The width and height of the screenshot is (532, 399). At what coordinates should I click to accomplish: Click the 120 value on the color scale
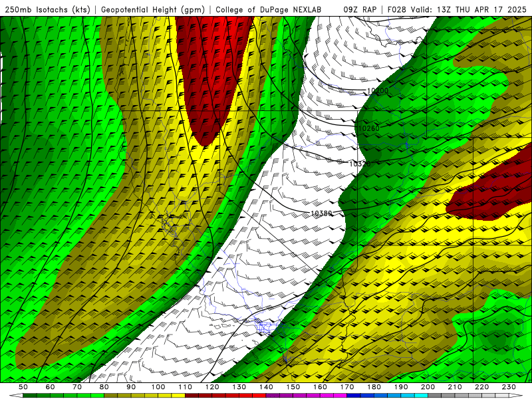coord(212,387)
